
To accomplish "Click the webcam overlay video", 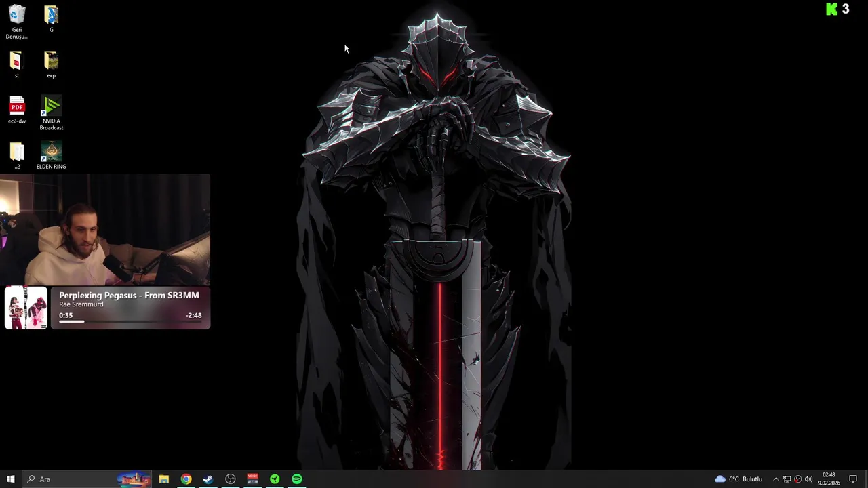I will coord(105,230).
